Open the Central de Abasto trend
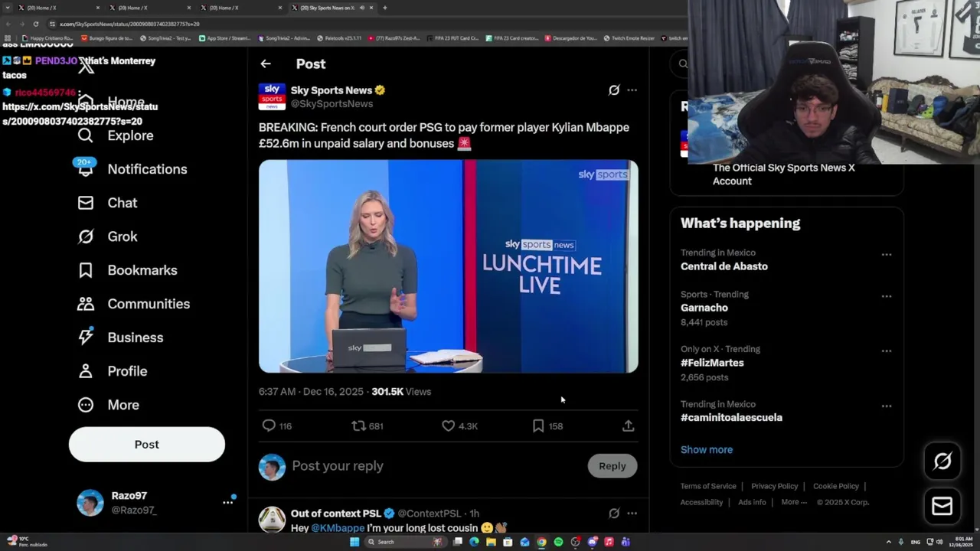Screen dimensions: 980x551 [724, 266]
